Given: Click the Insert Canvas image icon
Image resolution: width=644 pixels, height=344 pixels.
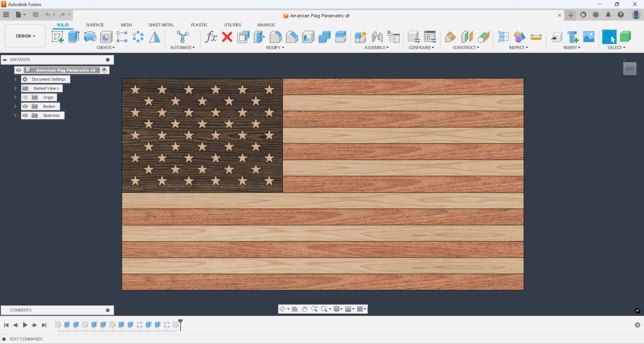Looking at the screenshot, I should tap(589, 37).
